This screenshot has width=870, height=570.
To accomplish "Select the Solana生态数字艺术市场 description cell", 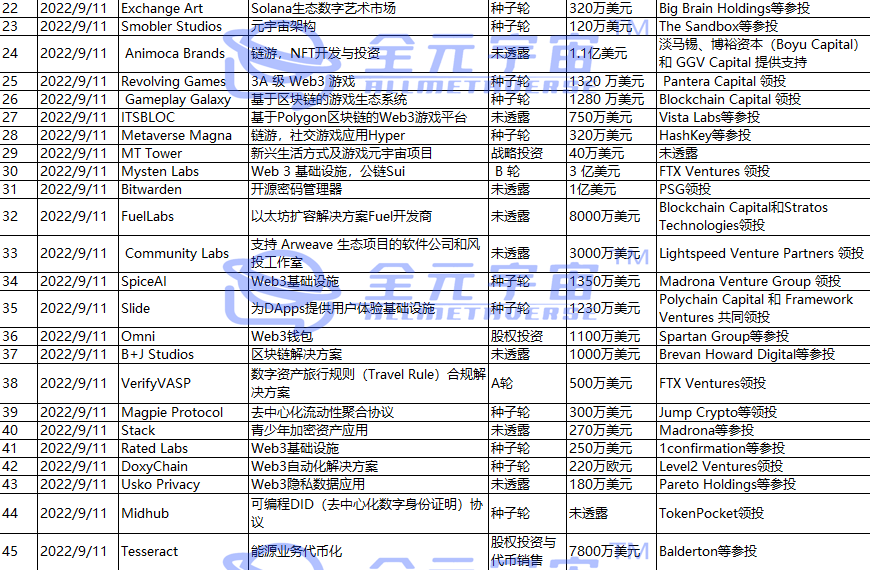I will 368,9.
